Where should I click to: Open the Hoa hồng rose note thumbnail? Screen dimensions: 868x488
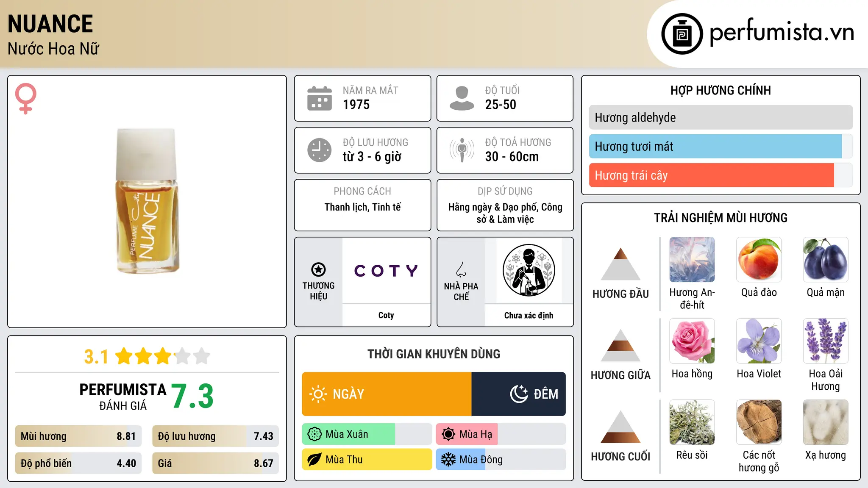coord(692,341)
